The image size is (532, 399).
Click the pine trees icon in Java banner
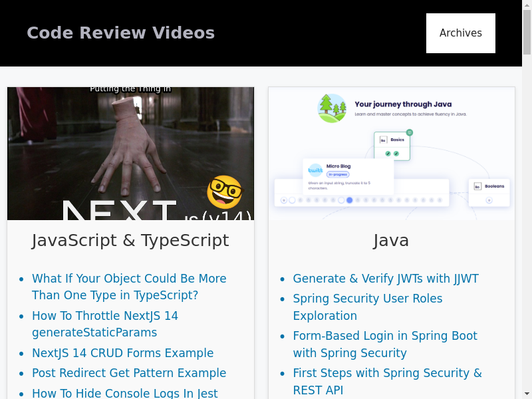pos(332,108)
